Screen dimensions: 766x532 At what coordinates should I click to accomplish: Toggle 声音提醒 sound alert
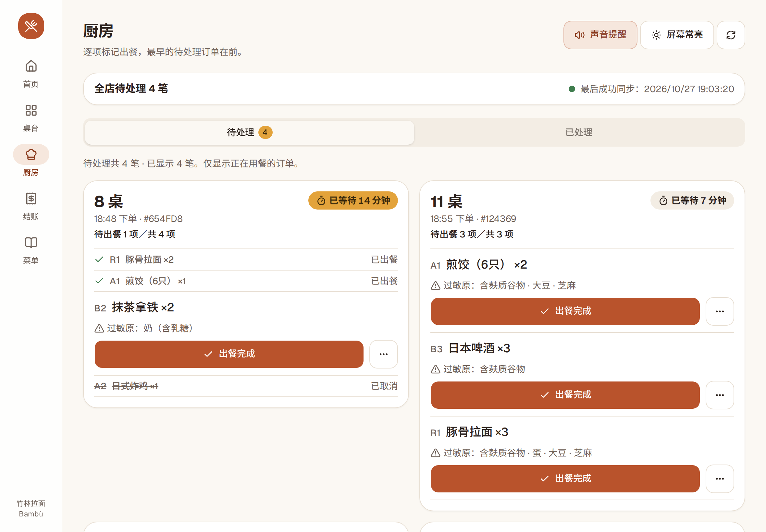click(600, 35)
